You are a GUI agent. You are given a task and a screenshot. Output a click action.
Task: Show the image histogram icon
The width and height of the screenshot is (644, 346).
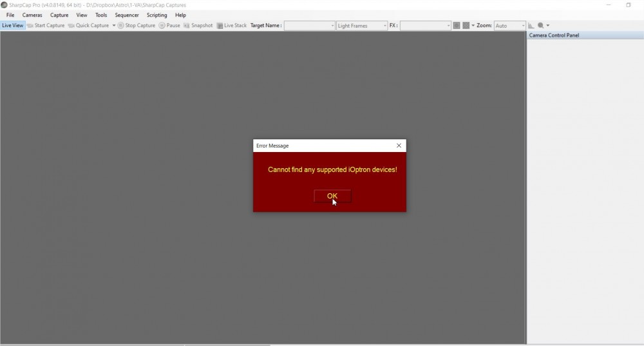[531, 26]
